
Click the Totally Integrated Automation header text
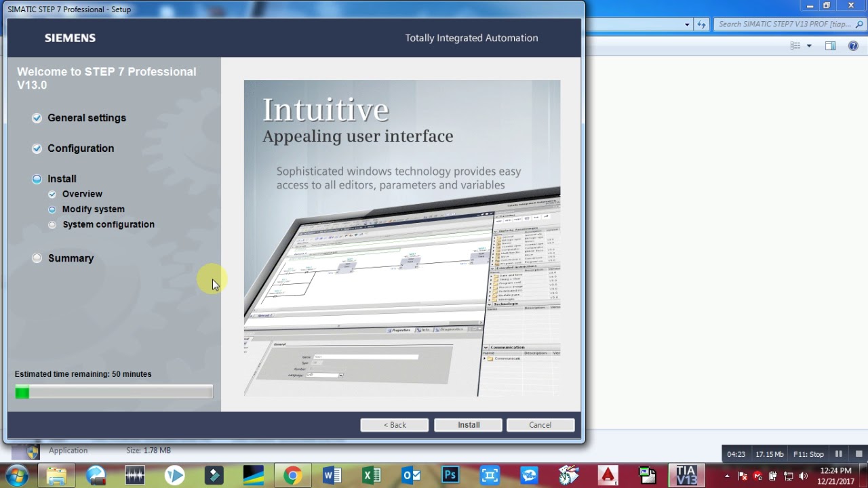tap(471, 38)
